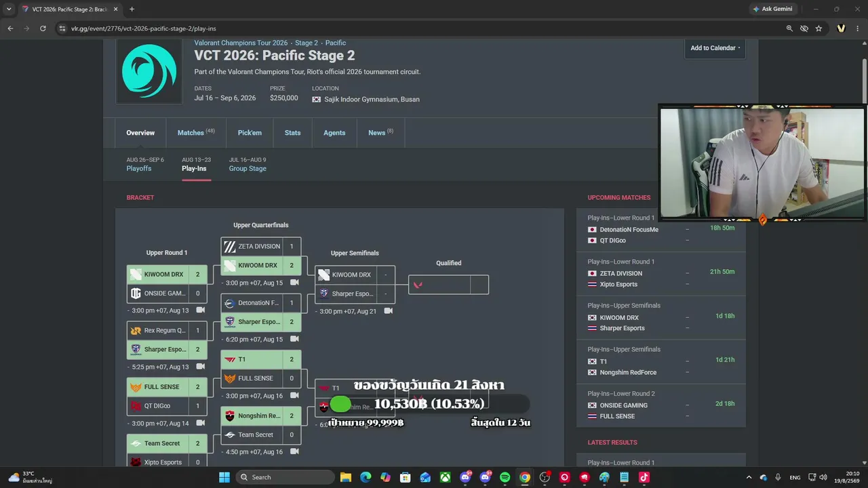
Task: Click Ask Gemini button
Action: click(x=772, y=9)
